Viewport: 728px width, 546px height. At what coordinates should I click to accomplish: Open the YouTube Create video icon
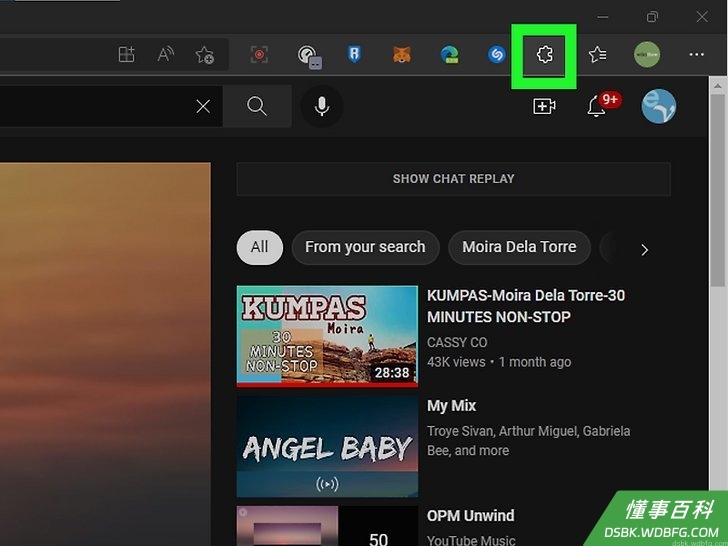[544, 106]
